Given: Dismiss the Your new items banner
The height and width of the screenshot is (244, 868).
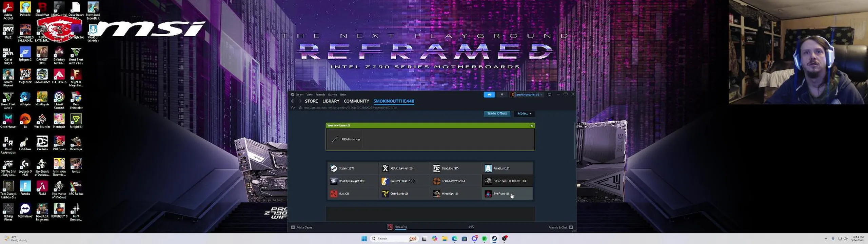Looking at the screenshot, I should pos(532,126).
